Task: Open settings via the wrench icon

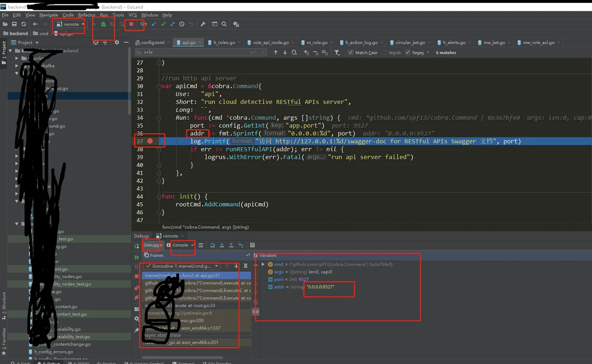Action: click(x=203, y=24)
